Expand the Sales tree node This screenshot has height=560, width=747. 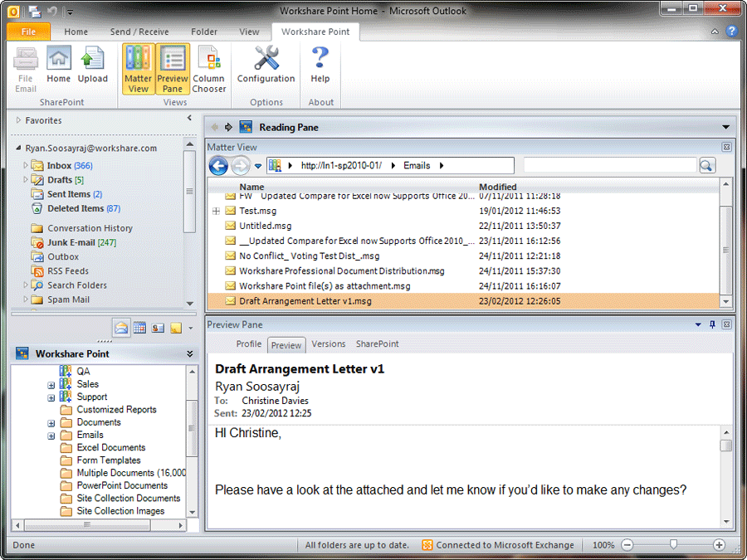click(51, 385)
